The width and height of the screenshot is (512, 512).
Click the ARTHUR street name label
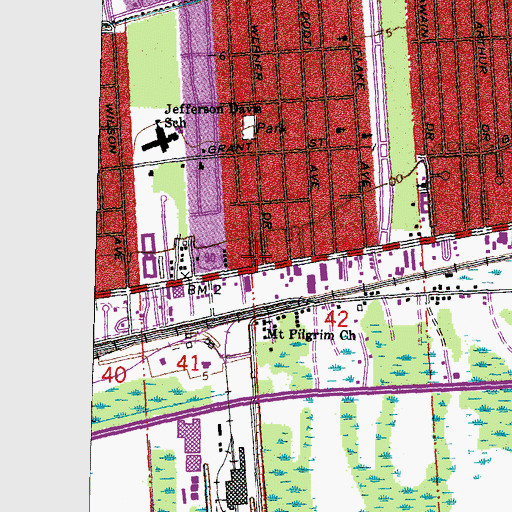click(481, 48)
